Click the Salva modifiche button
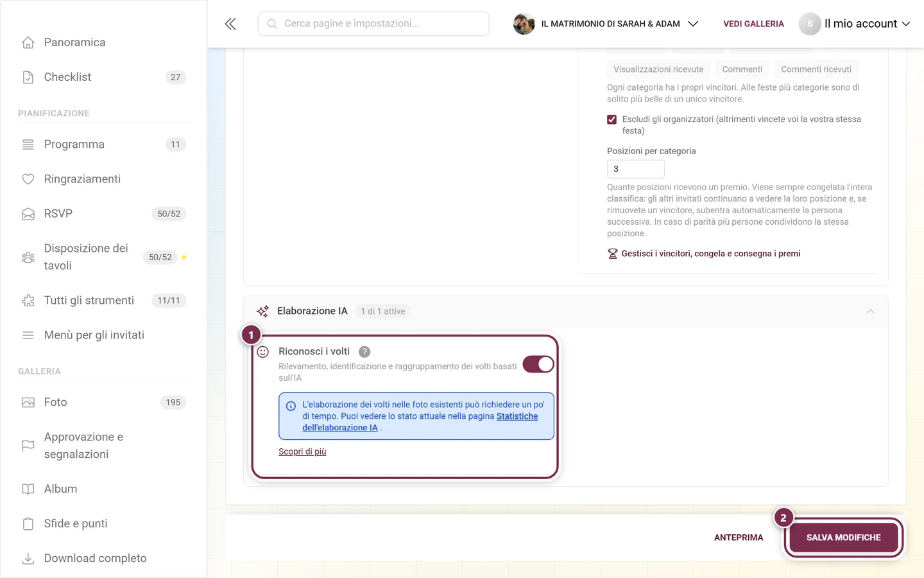The image size is (924, 578). click(x=844, y=538)
